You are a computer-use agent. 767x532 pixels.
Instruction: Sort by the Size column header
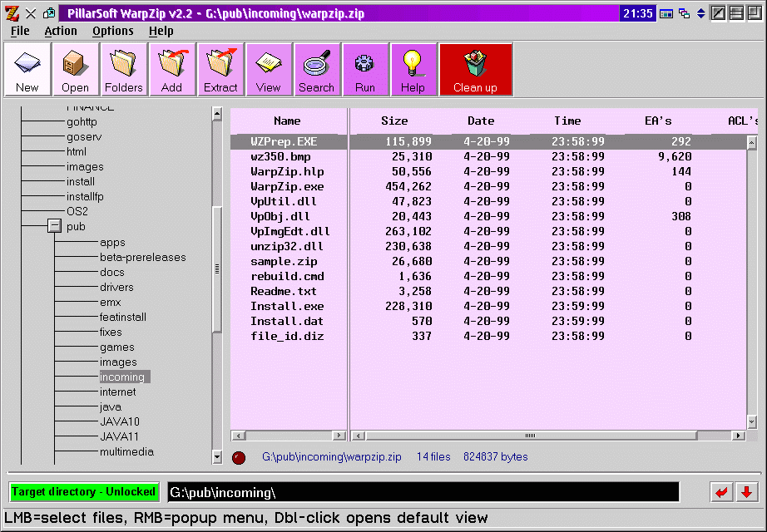pos(394,121)
